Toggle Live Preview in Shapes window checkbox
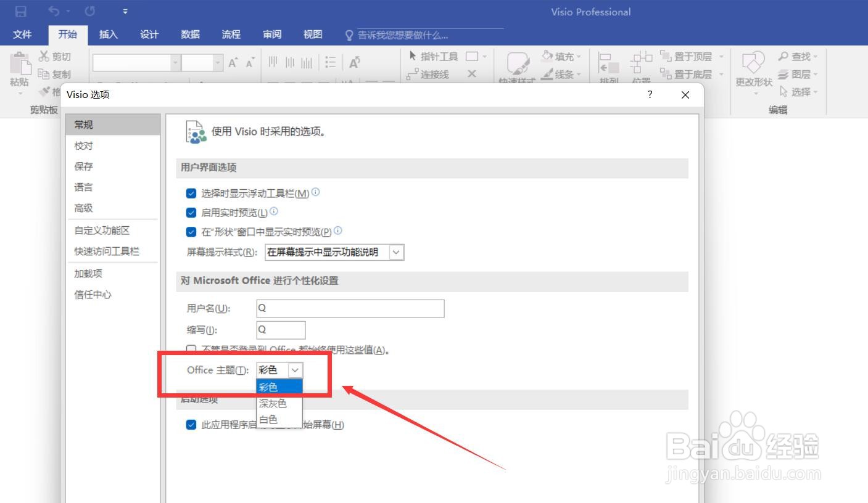The image size is (868, 503). pos(191,232)
